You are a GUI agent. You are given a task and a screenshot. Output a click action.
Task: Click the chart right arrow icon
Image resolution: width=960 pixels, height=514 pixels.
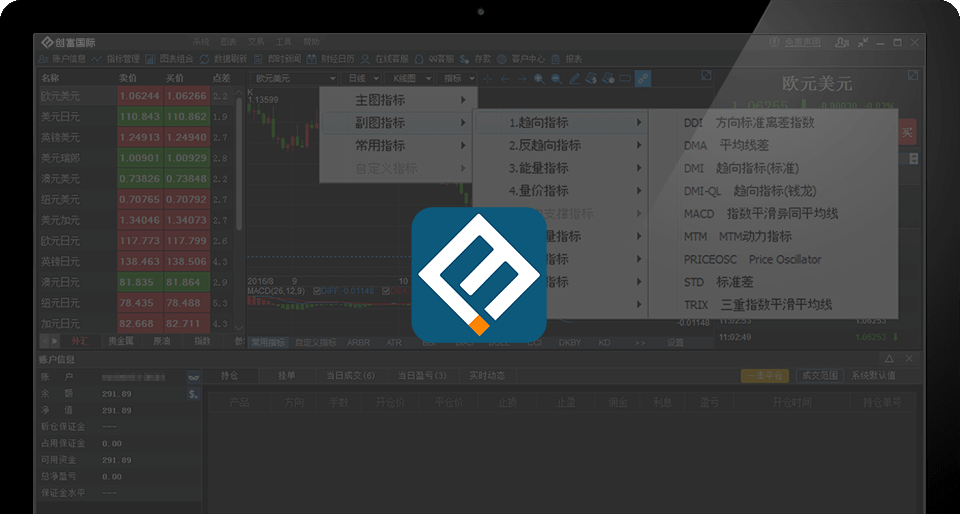[x=522, y=78]
